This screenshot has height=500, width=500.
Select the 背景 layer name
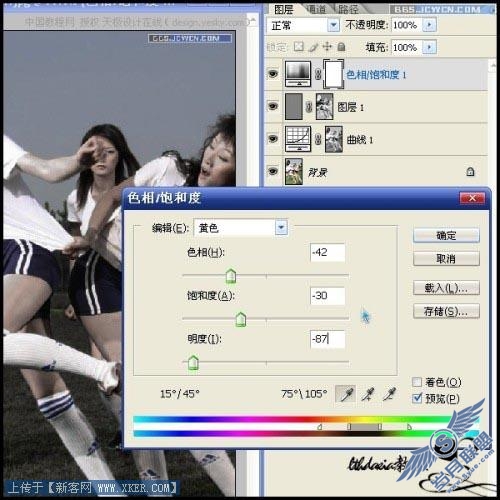[317, 172]
